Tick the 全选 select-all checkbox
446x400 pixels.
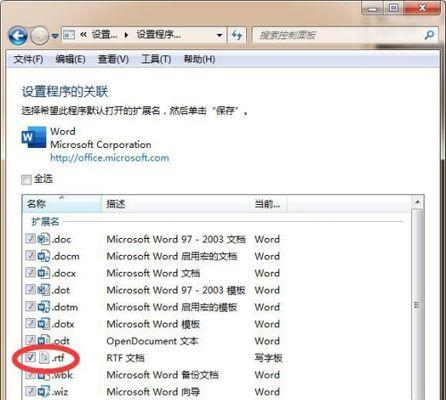pos(26,180)
